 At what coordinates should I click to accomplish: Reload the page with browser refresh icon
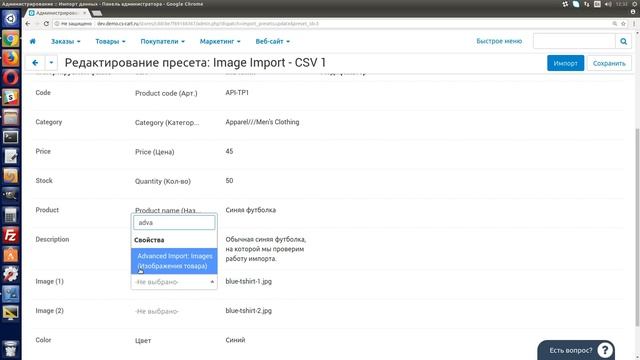(46, 24)
